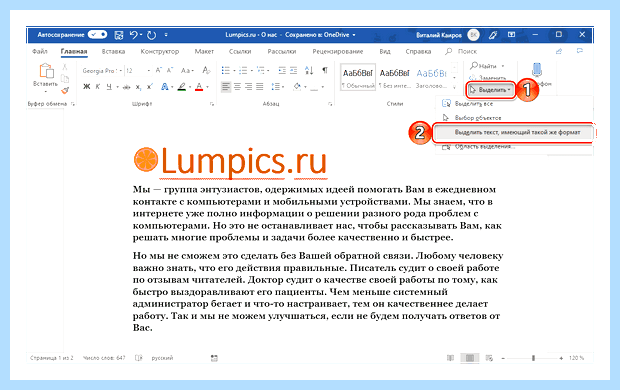Click the Выделить dropdown button
The height and width of the screenshot is (390, 620).
[491, 90]
